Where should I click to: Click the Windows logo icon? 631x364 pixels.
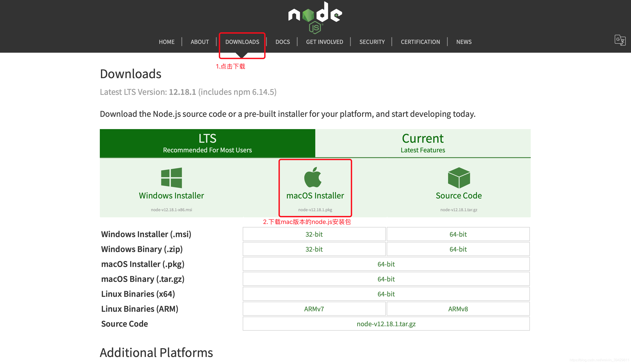(171, 178)
